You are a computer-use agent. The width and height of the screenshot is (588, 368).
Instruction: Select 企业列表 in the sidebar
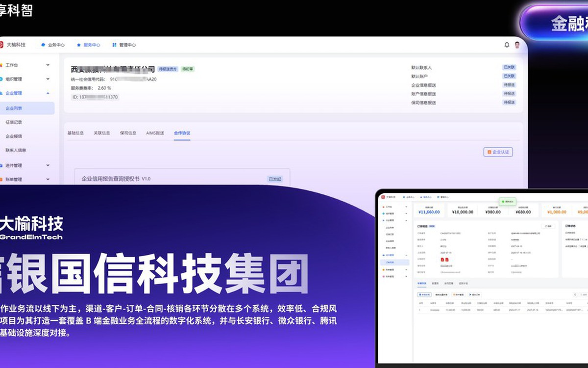[x=27, y=108]
